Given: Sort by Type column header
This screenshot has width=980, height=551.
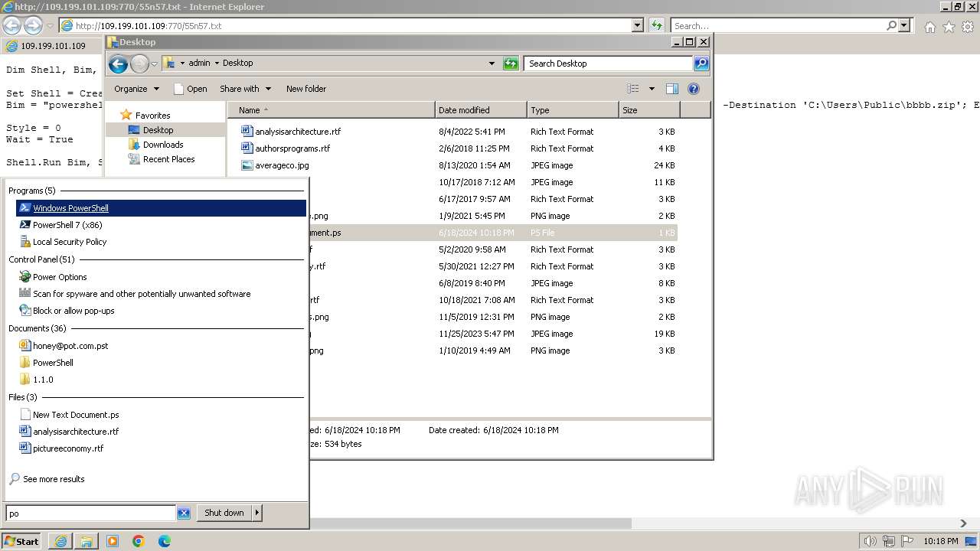Looking at the screenshot, I should 573,110.
